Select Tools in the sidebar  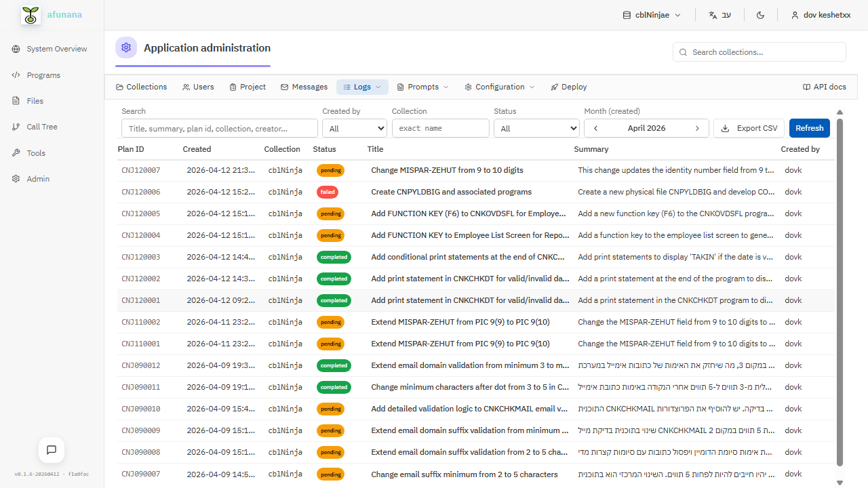(35, 152)
